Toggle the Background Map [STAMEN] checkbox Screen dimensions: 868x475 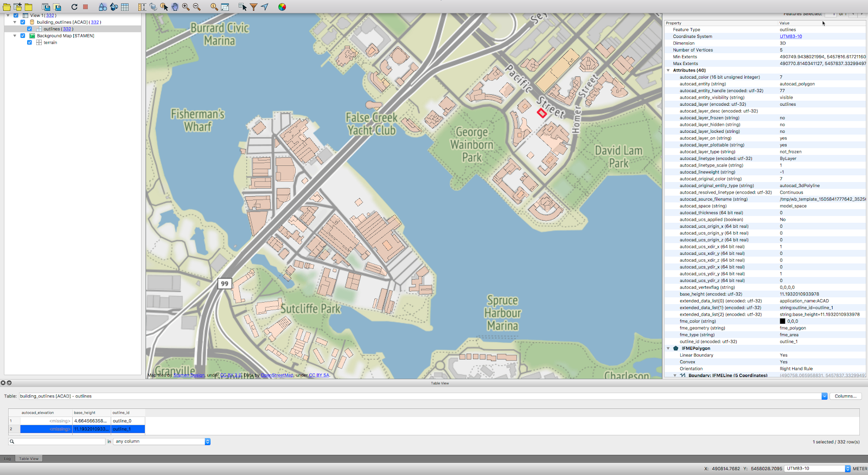(23, 36)
